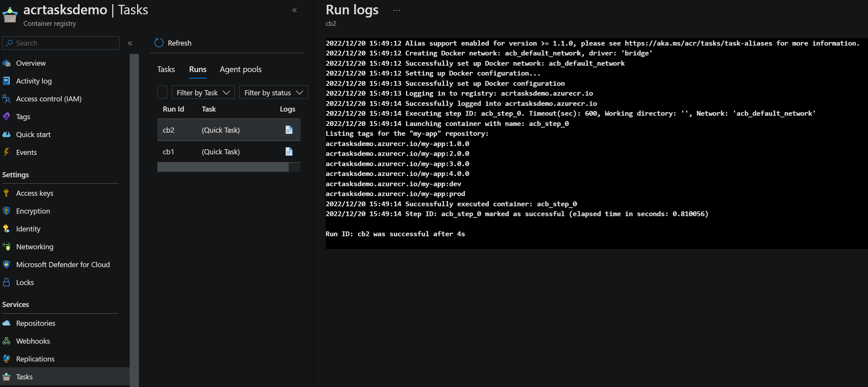Click the Task column header

pyautogui.click(x=209, y=109)
